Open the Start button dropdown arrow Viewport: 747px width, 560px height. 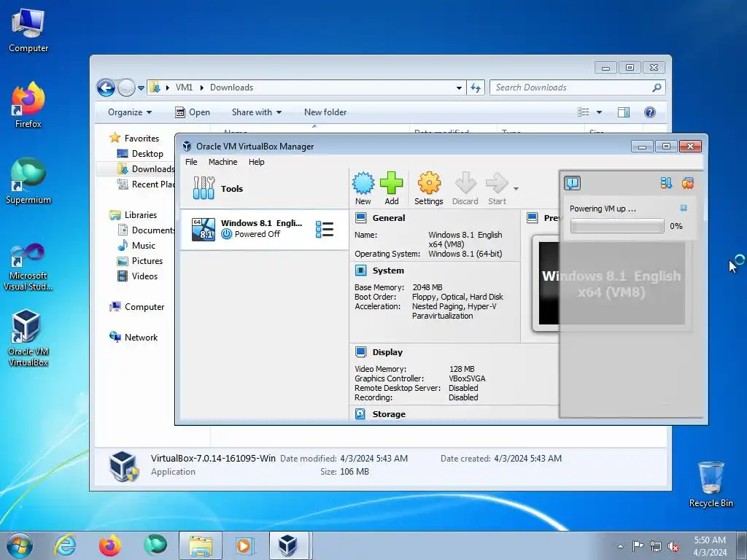click(x=516, y=189)
